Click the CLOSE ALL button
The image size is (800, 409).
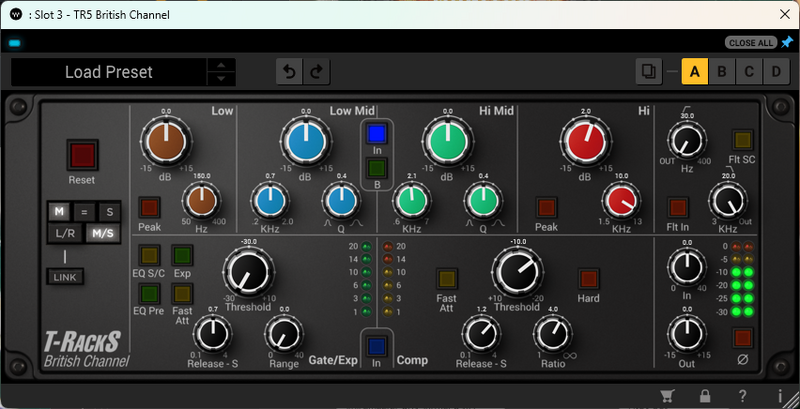pyautogui.click(x=751, y=43)
